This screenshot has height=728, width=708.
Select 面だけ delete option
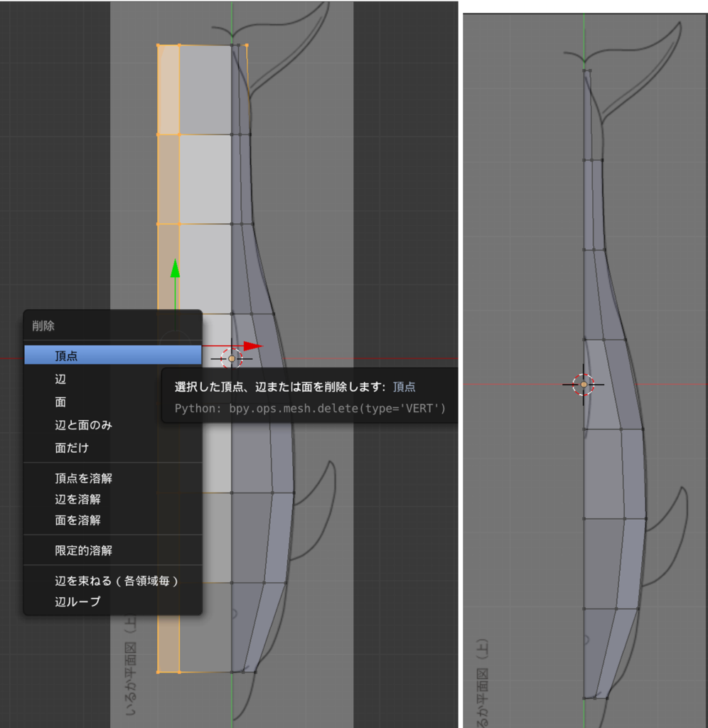[113, 448]
